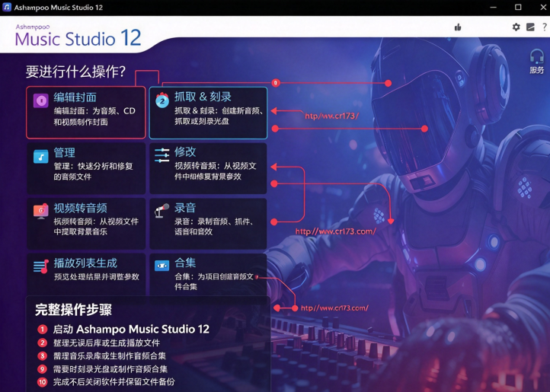
Task: Click the sliders icon for 修改
Action: click(161, 155)
